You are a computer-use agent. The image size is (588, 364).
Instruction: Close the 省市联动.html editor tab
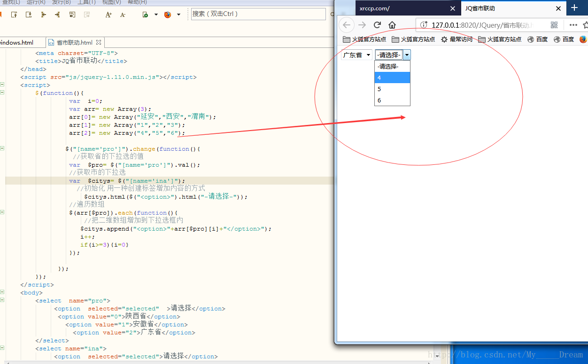99,42
